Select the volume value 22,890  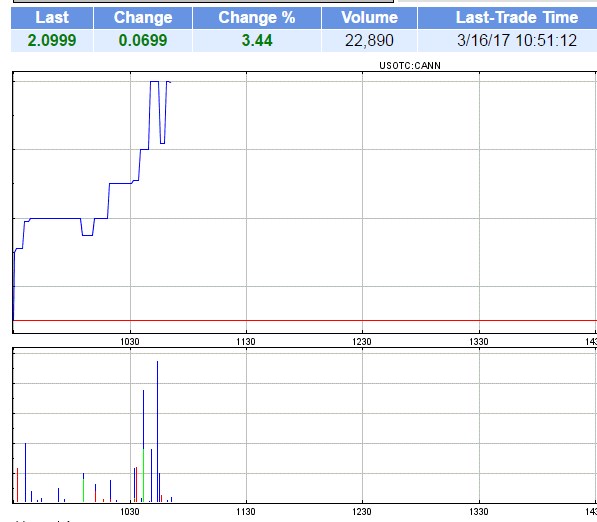[369, 40]
